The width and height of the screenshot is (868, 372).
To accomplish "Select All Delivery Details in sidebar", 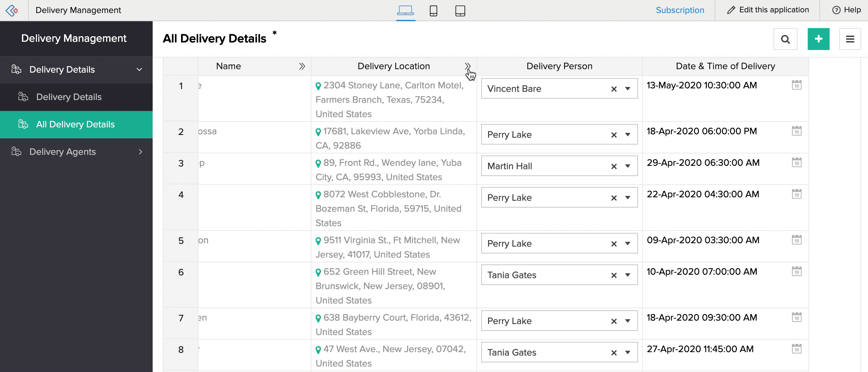I will (x=76, y=124).
